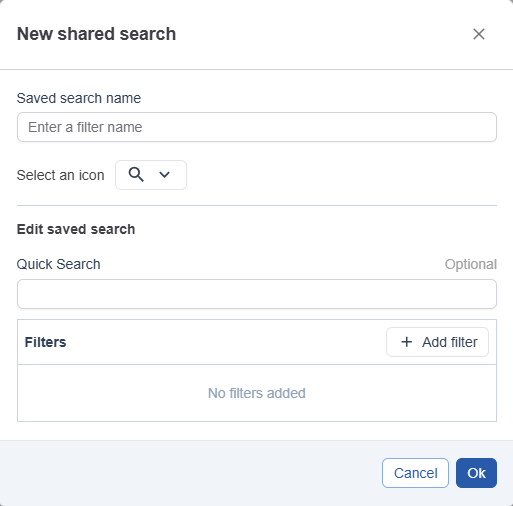The image size is (513, 506).
Task: Click the 'No filters added' placeholder
Action: 257,393
